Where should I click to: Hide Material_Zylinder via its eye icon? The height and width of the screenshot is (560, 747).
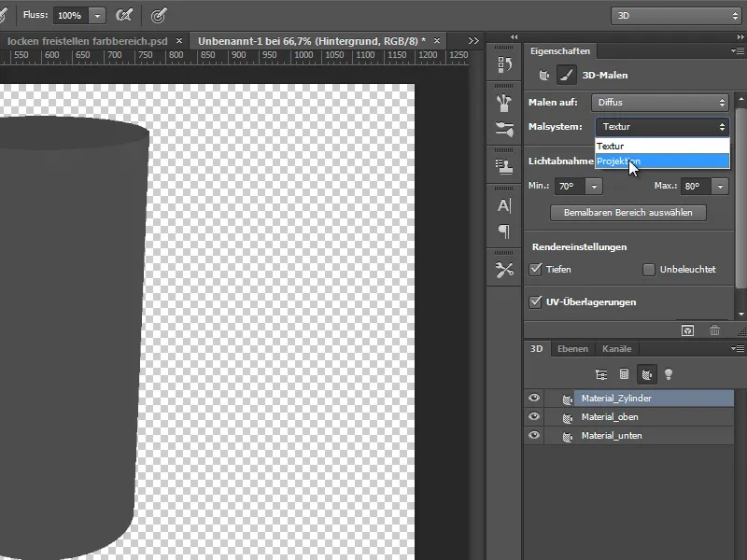click(534, 398)
